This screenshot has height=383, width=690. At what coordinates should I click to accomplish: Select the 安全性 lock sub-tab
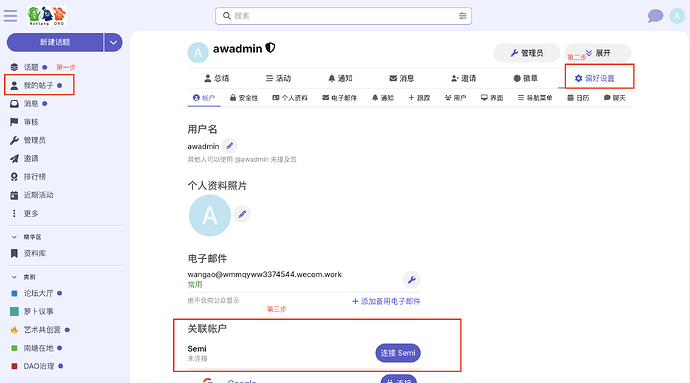(244, 98)
